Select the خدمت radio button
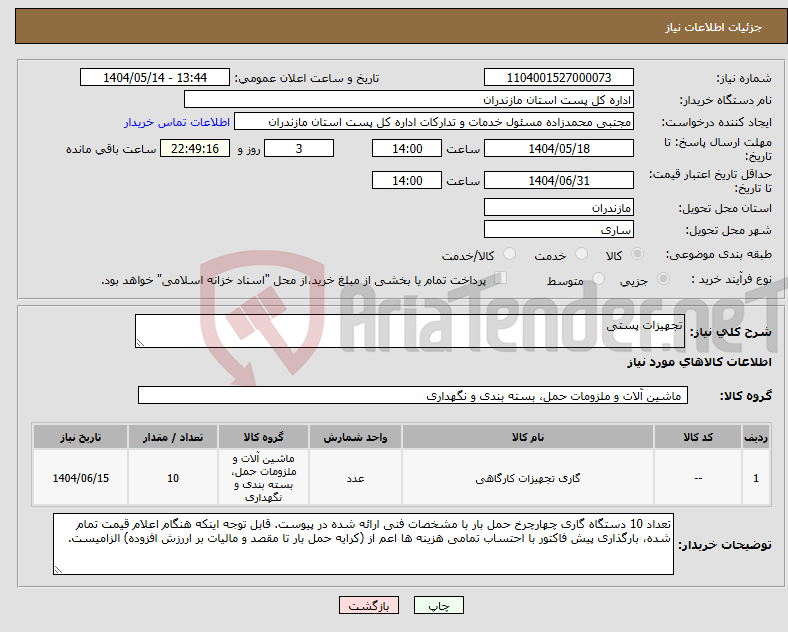Screen dimensions: 788x632 [x=581, y=254]
